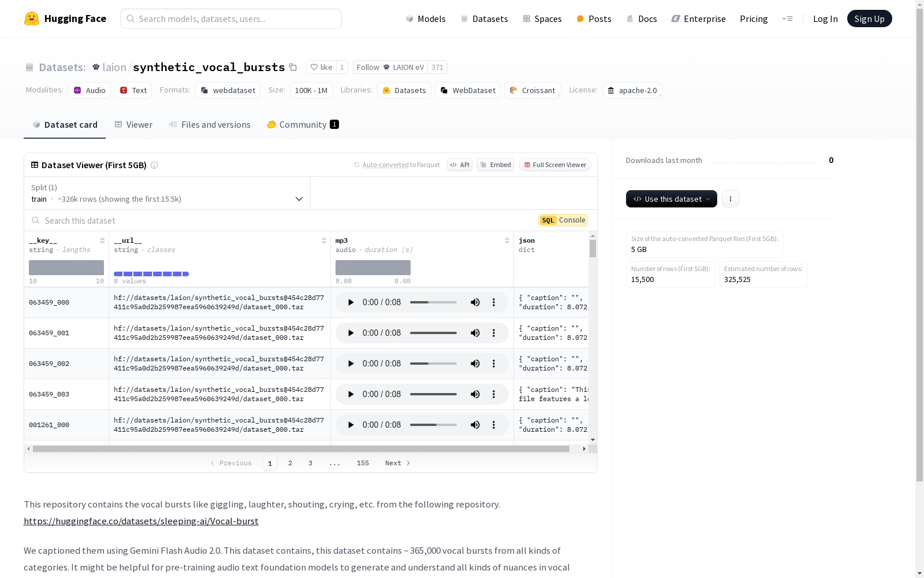Open the sleeping-ai/Vocal-burst repository link
Image resolution: width=924 pixels, height=578 pixels.
pyautogui.click(x=141, y=521)
